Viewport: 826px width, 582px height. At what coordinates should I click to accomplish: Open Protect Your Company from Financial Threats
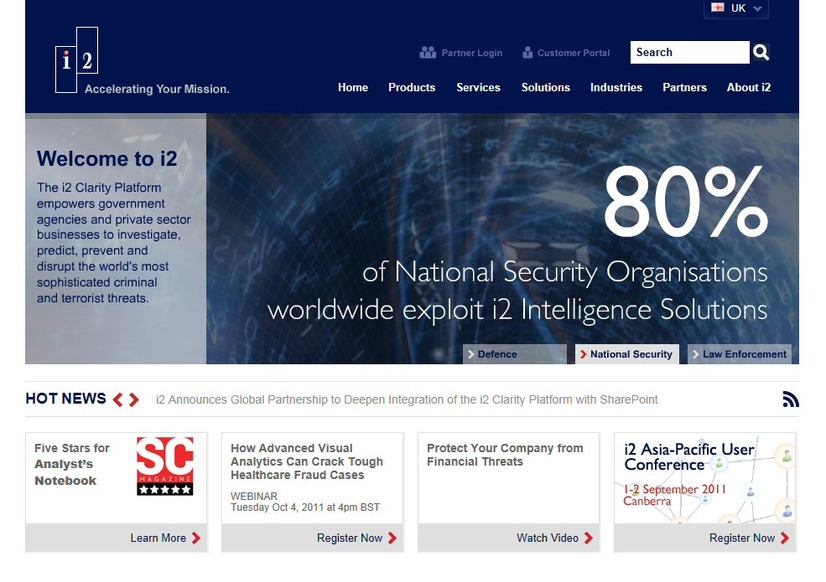505,455
